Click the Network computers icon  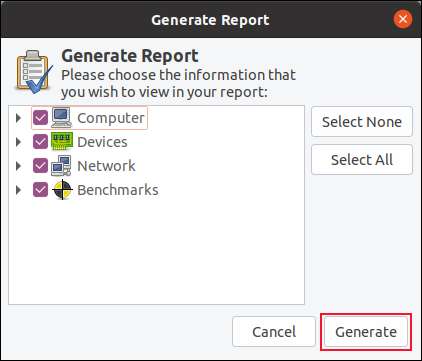[x=61, y=166]
